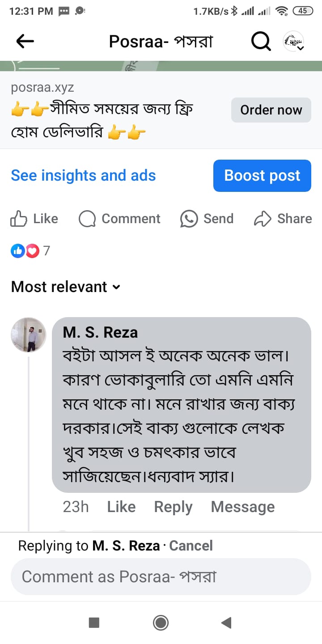This screenshot has width=322, height=644.
Task: Tap the heart reaction bubble
Action: pos(32,251)
